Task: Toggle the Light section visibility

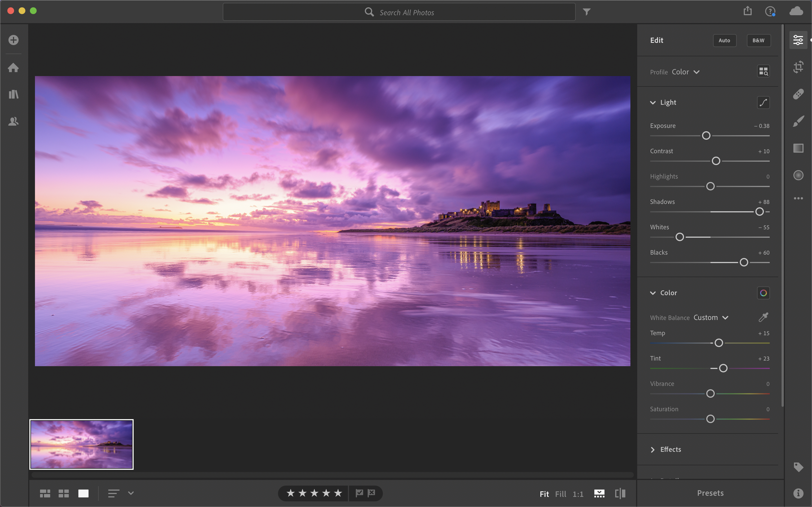Action: [x=654, y=102]
